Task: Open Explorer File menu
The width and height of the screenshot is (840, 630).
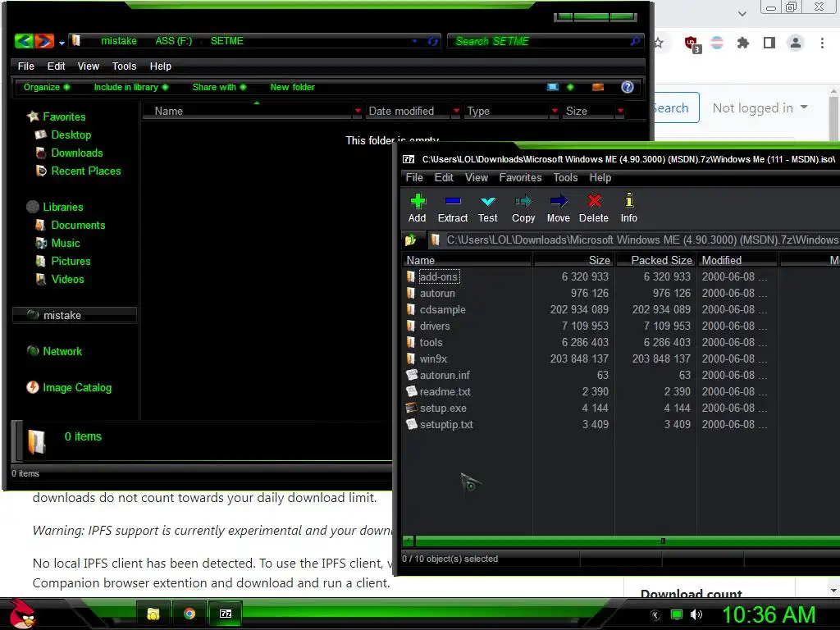Action: click(x=25, y=66)
